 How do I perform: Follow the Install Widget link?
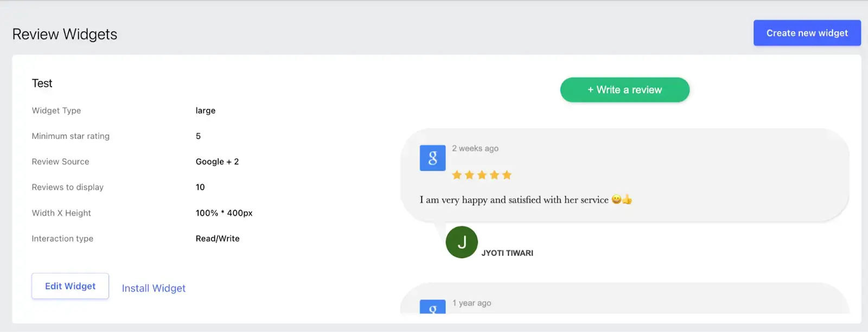[x=154, y=288]
